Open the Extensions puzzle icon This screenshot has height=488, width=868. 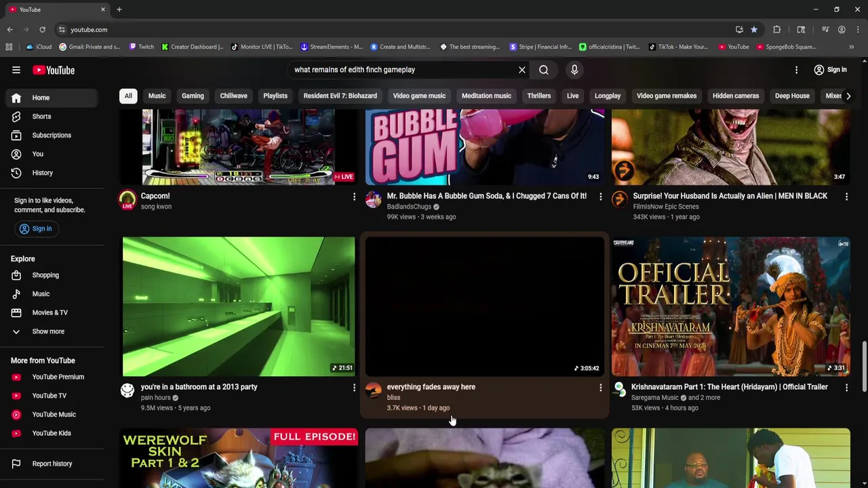point(777,30)
